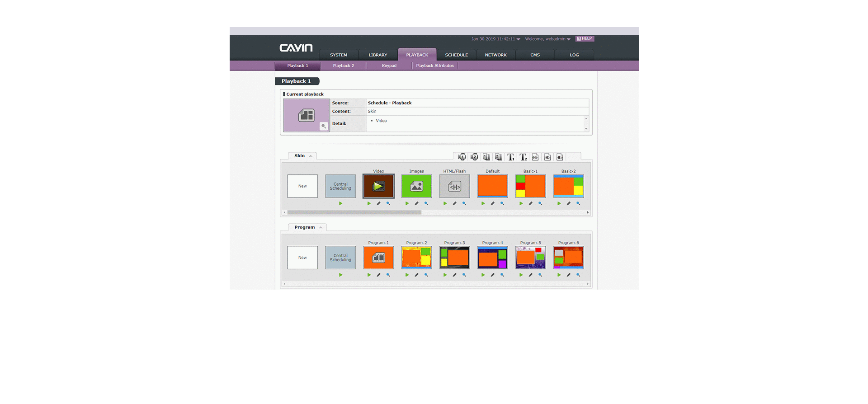This screenshot has height=404, width=868.
Task: Click the Image slideshow 2 toolbar icon
Action: (498, 157)
